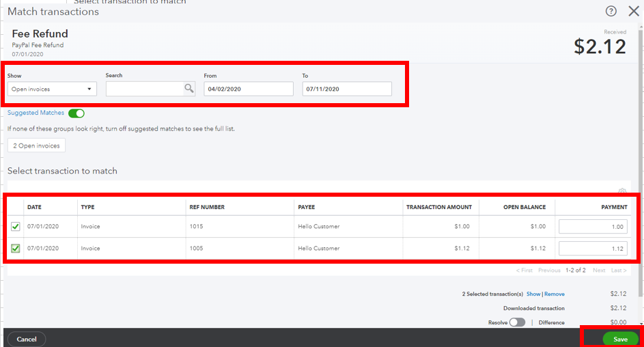Click the search magnifier icon
The width and height of the screenshot is (644, 347).
[x=189, y=88]
